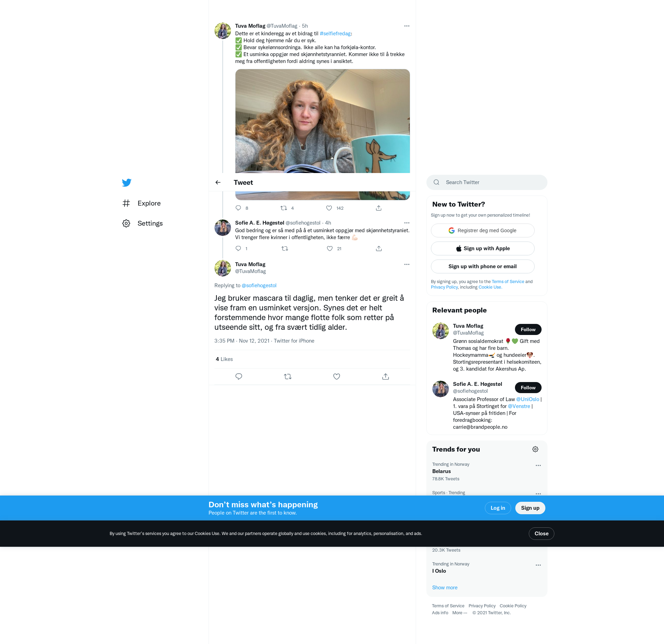The width and height of the screenshot is (664, 644).
Task: Go back using the arrow icon
Action: tap(218, 182)
